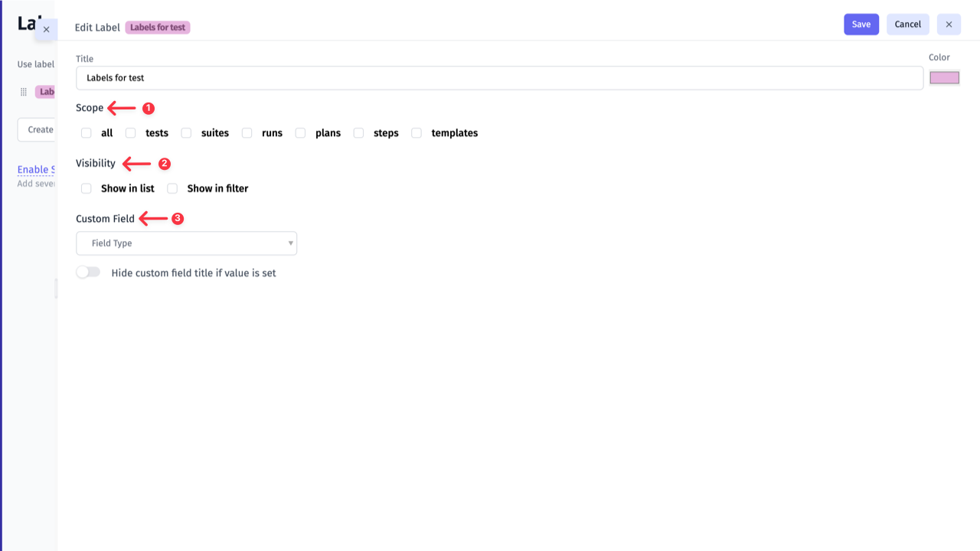This screenshot has height=551, width=980.
Task: Tick the 'templates' scope checkbox
Action: (416, 133)
